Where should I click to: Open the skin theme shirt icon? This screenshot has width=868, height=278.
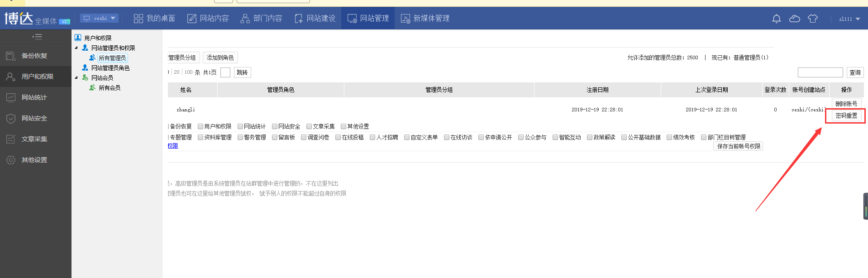(x=813, y=19)
